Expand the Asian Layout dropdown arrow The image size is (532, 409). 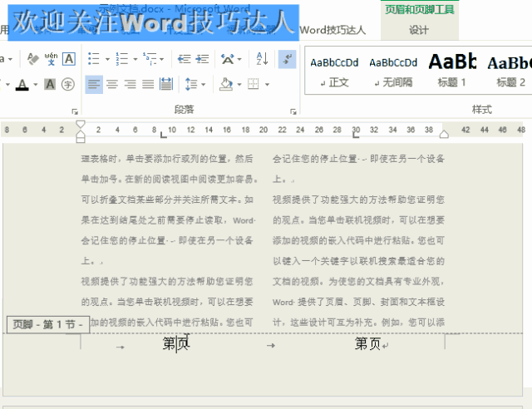pos(239,59)
